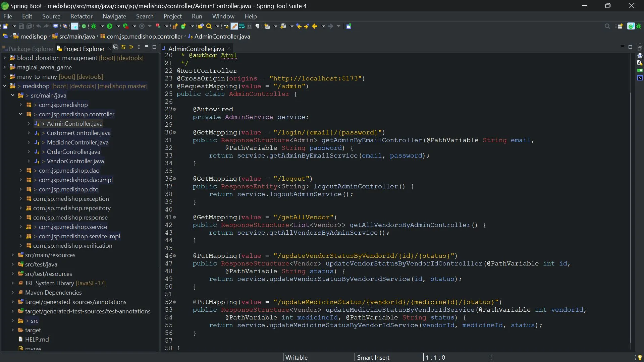The height and width of the screenshot is (362, 644).
Task: Collapse the com.jsp.medishop.controller package
Action: (x=21, y=114)
